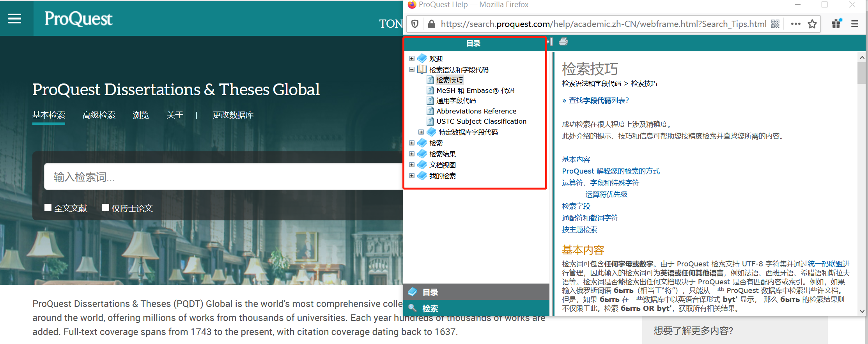
Task: Expand the 欢迎 tree node
Action: 412,59
